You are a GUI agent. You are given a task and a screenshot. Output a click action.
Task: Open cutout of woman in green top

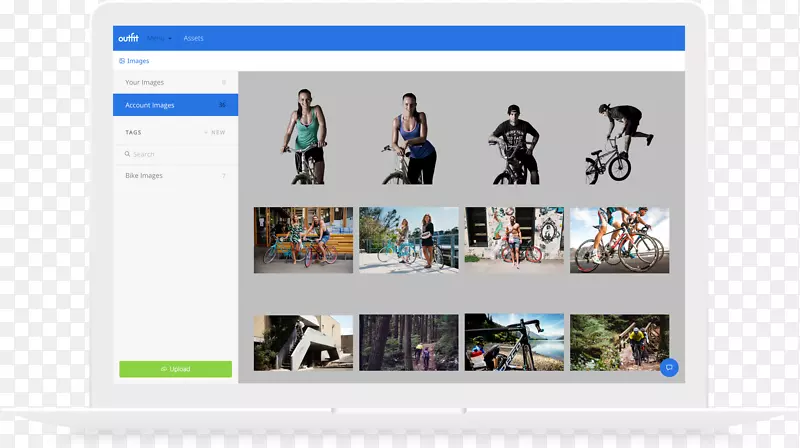(x=307, y=136)
